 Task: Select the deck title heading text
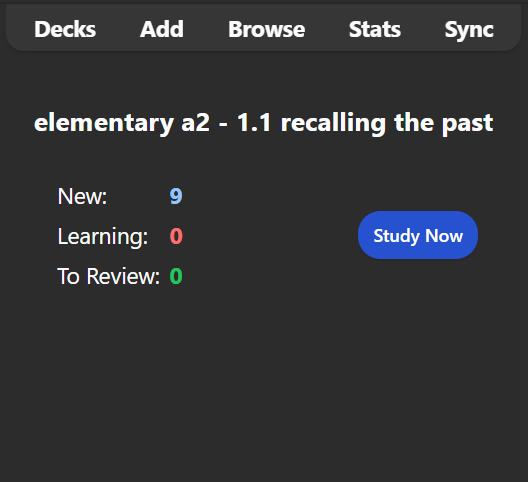(264, 123)
